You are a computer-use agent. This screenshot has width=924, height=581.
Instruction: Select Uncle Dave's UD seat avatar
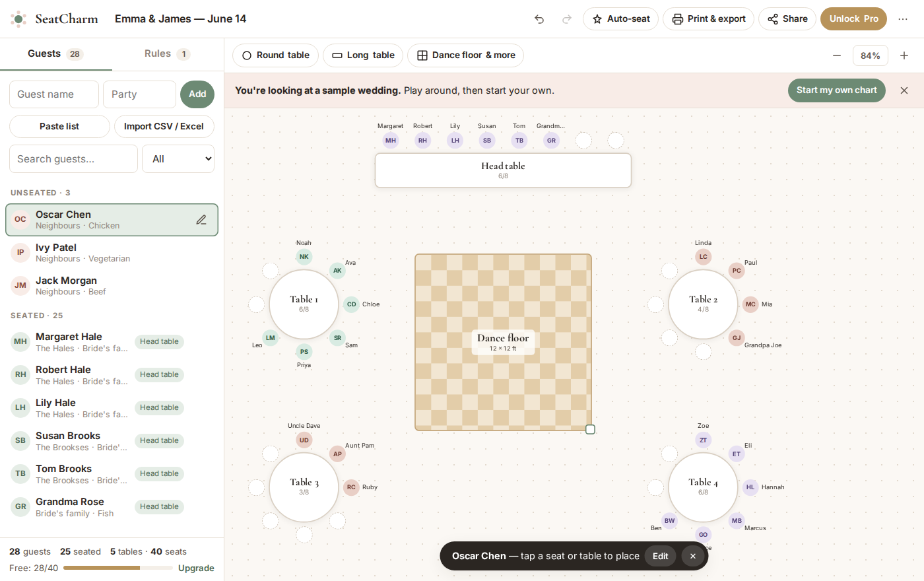point(304,440)
